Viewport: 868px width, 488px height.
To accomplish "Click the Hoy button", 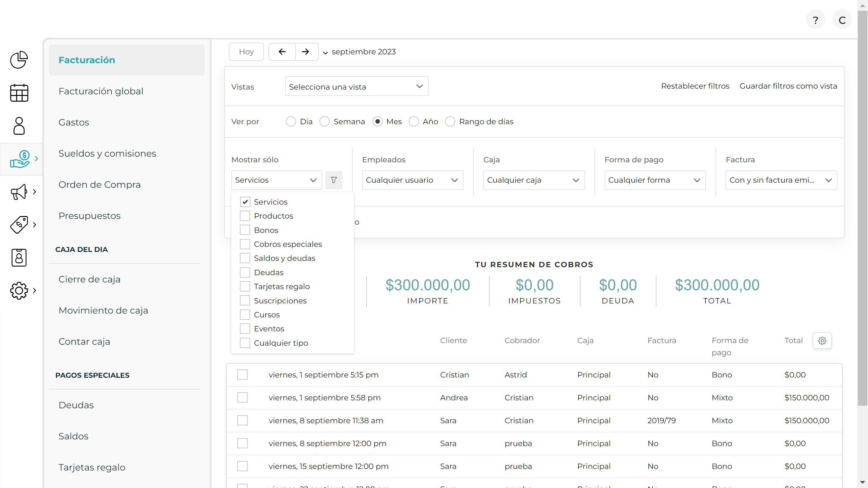I will click(246, 51).
